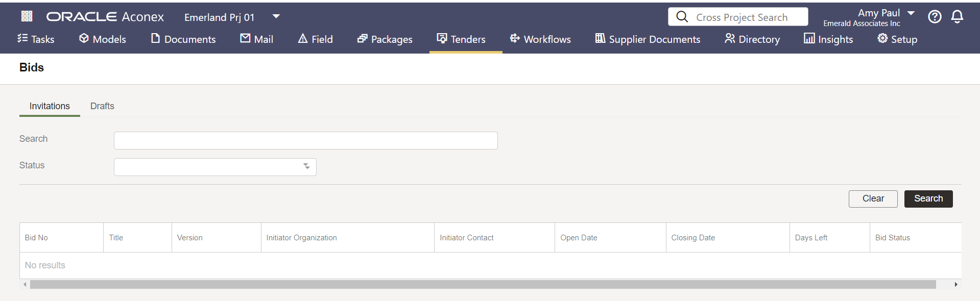Screen dimensions: 980x301
Task: Focus the bids Search text field
Action: click(x=305, y=141)
